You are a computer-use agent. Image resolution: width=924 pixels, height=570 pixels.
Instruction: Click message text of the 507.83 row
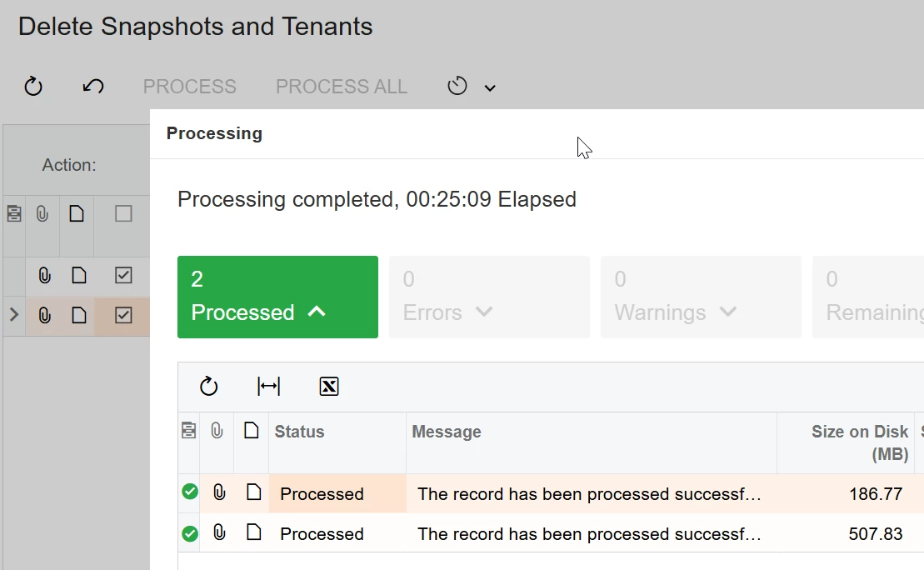[x=589, y=534]
